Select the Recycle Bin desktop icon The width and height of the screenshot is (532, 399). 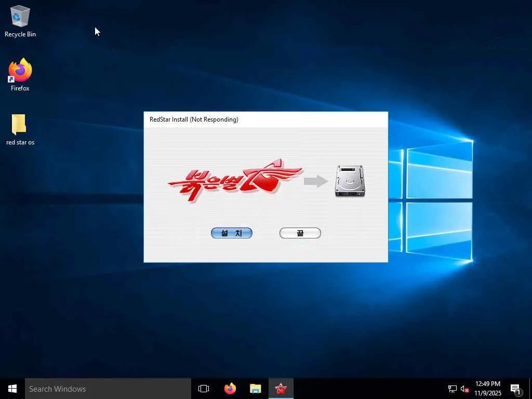coord(20,21)
